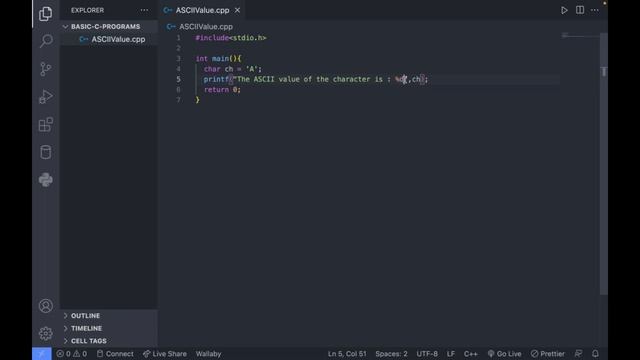The image size is (640, 360).
Task: Open the Manage gear icon
Action: pos(46,333)
